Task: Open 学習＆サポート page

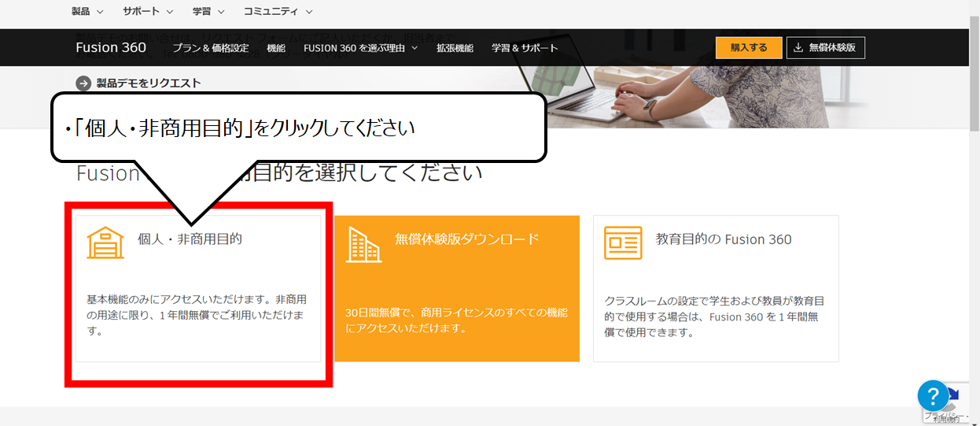Action: (525, 48)
